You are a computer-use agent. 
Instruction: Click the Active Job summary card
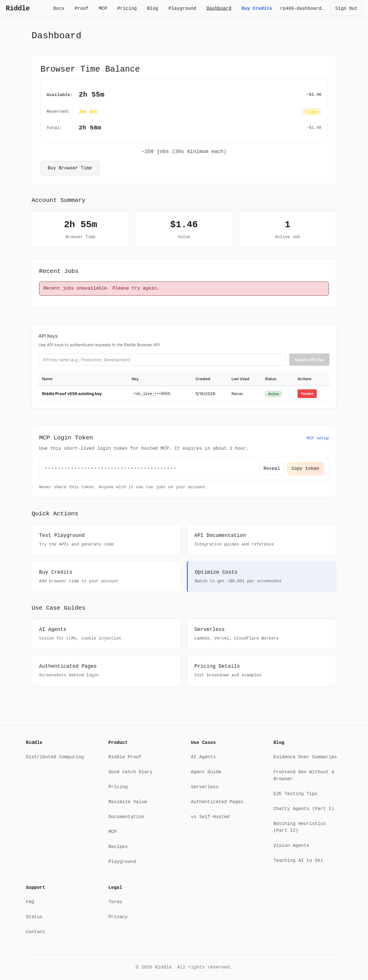tap(287, 229)
